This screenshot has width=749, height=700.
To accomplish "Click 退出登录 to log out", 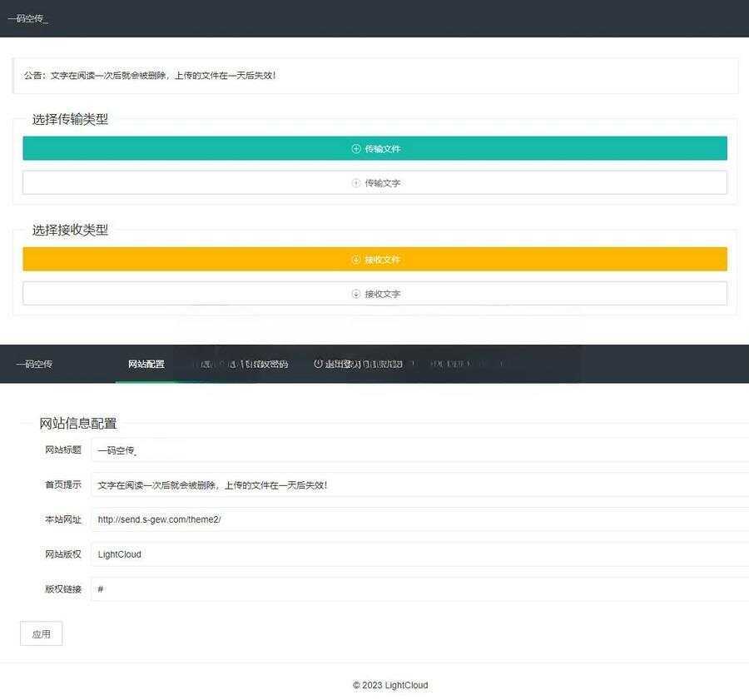I will pyautogui.click(x=345, y=364).
